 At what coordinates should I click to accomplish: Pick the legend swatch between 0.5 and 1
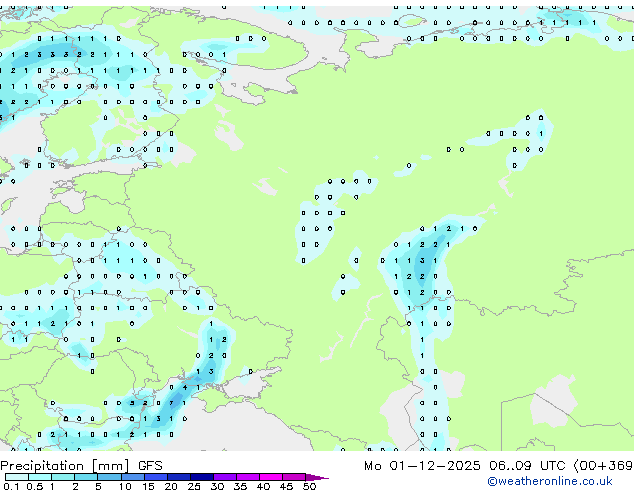pyautogui.click(x=40, y=477)
